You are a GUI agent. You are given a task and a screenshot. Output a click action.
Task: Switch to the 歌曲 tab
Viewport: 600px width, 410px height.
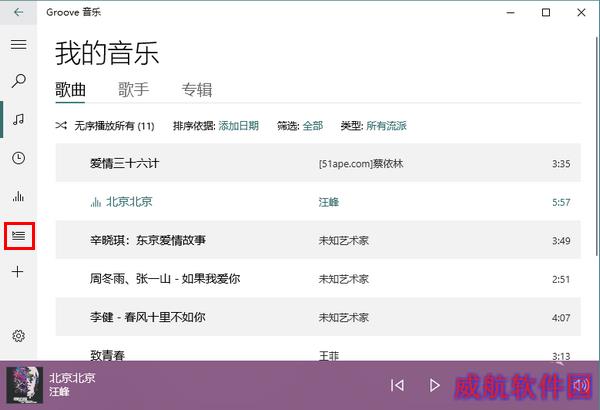coord(70,90)
